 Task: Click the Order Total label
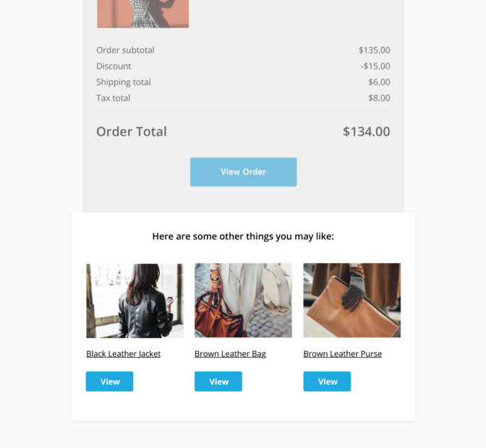(x=132, y=132)
